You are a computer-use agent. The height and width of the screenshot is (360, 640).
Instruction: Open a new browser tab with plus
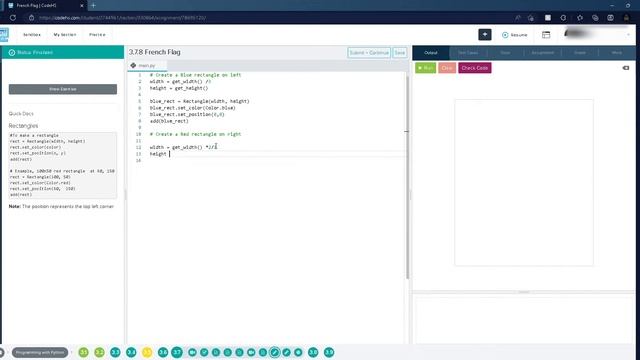(93, 6)
